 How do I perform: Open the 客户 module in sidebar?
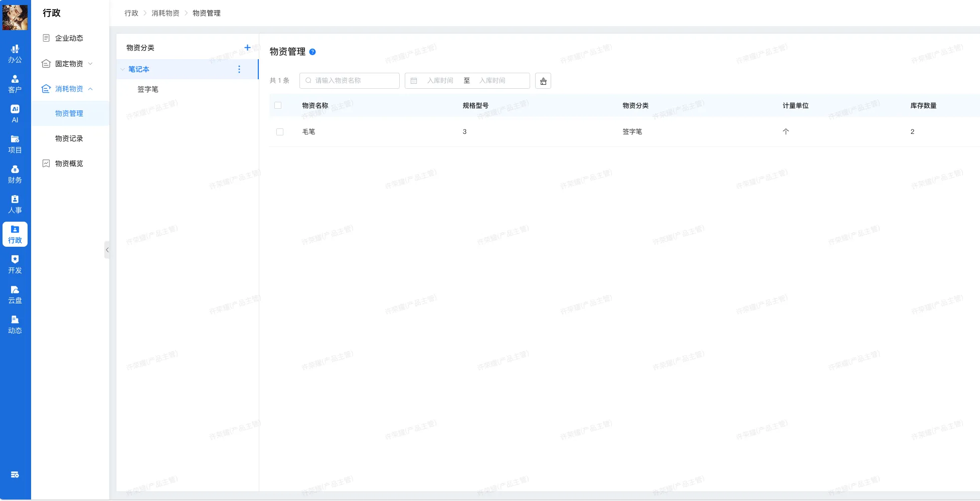pyautogui.click(x=15, y=84)
